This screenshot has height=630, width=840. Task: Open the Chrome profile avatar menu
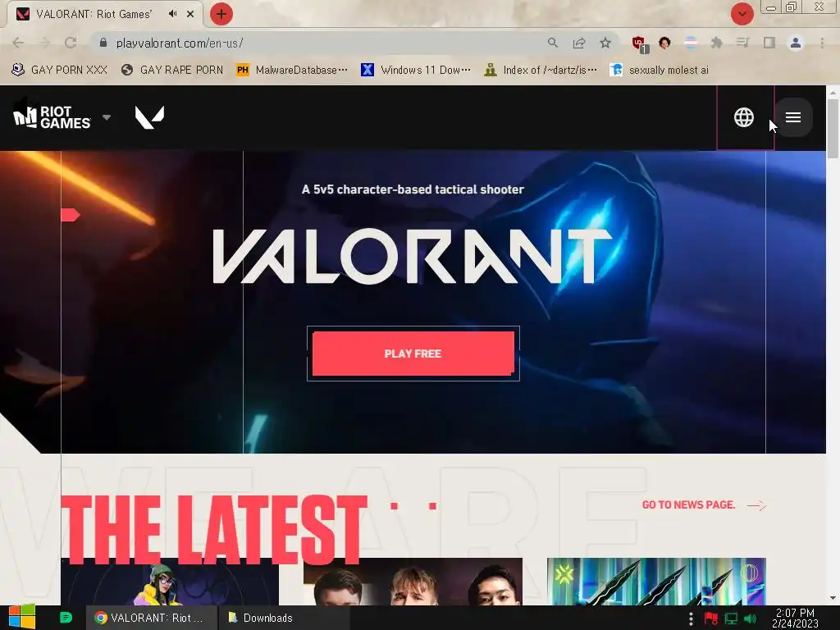[x=796, y=43]
